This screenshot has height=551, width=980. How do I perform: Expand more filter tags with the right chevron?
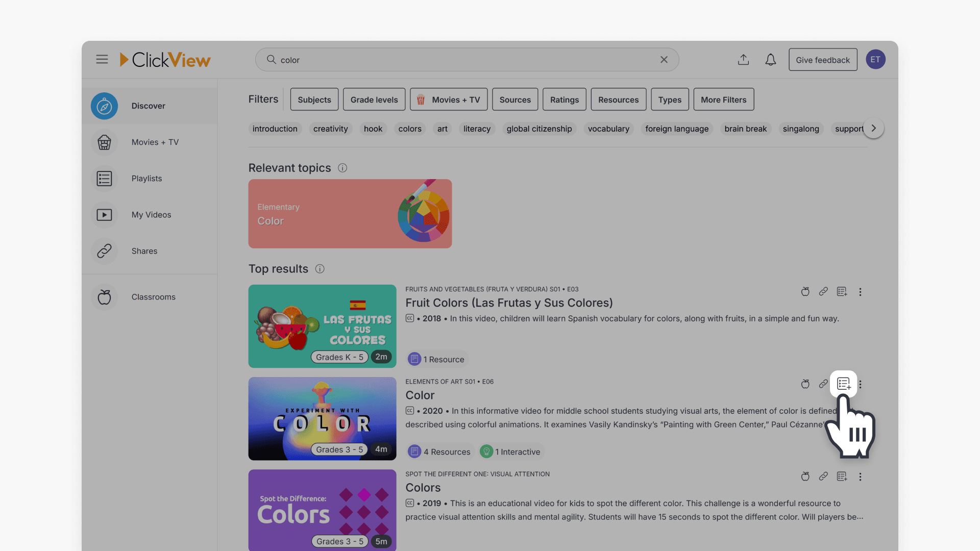pyautogui.click(x=873, y=128)
